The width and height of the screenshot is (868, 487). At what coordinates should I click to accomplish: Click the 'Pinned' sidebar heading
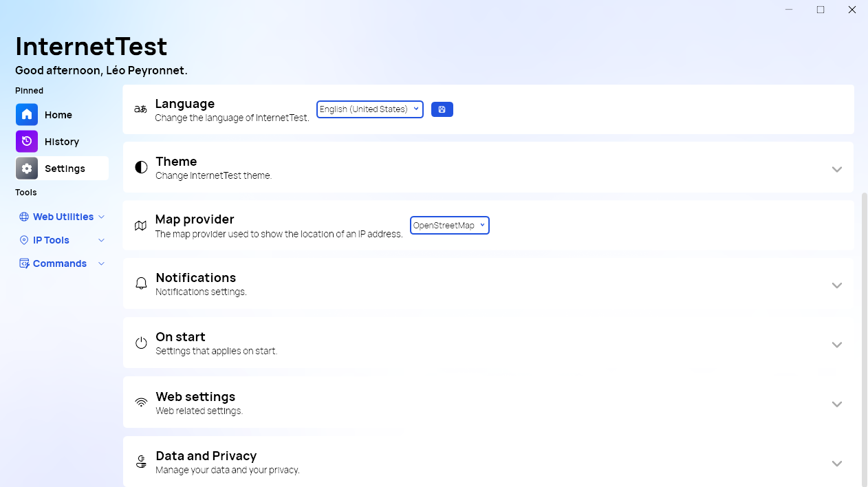click(x=30, y=90)
